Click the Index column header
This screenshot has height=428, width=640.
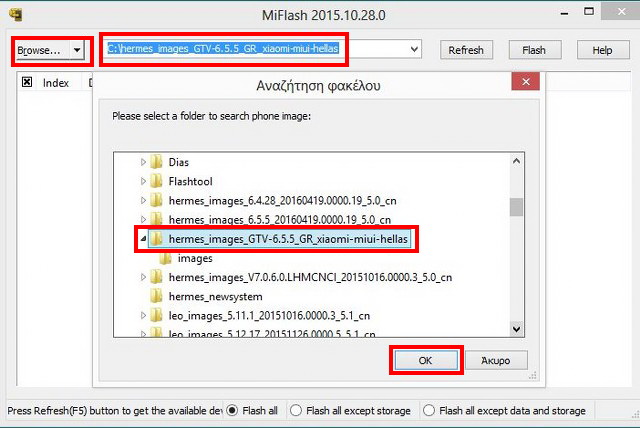coord(56,83)
